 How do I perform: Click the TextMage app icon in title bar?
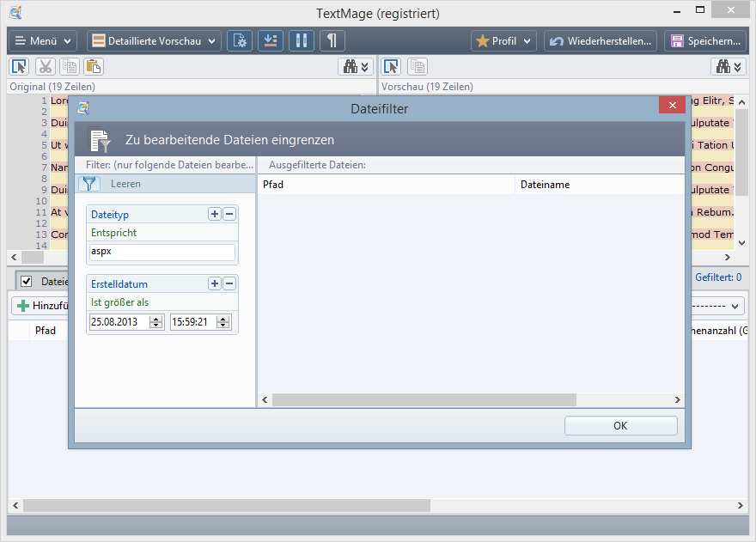(15, 13)
